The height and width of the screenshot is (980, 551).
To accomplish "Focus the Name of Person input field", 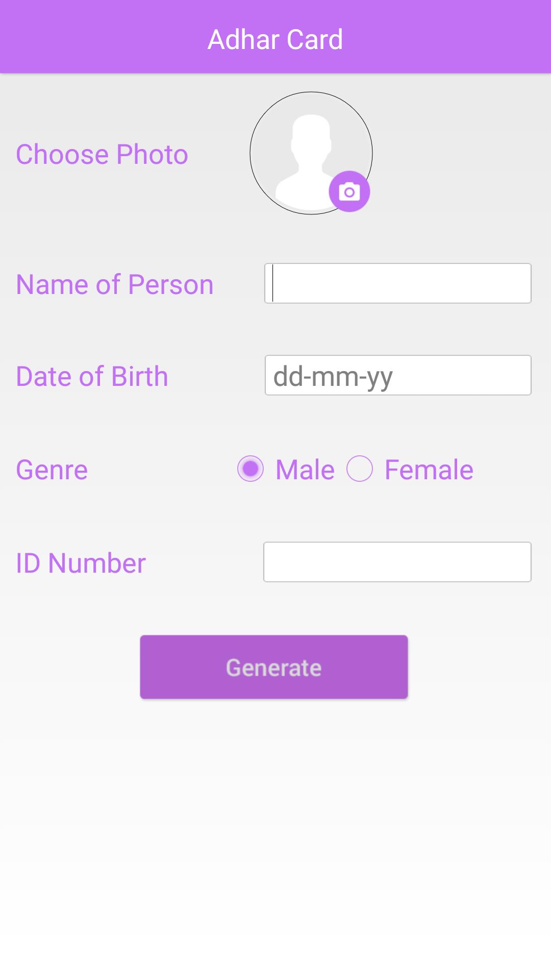I will [x=398, y=283].
